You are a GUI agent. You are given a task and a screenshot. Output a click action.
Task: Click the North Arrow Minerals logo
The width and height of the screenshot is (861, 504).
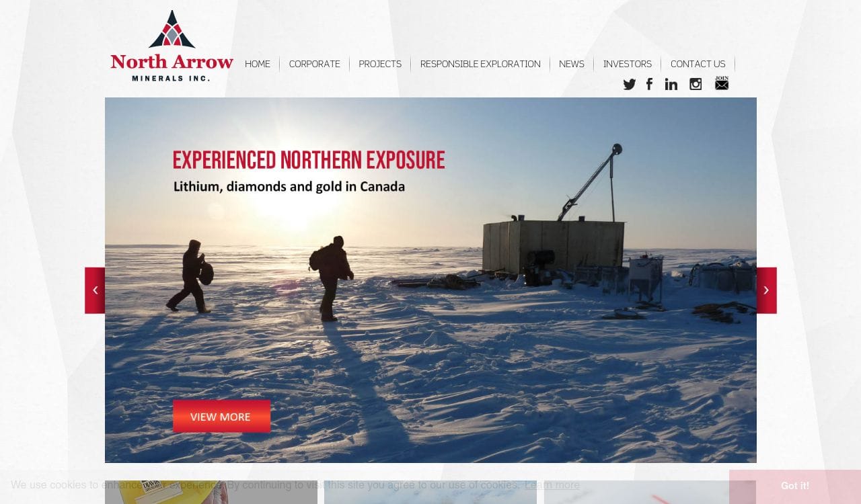tap(172, 46)
